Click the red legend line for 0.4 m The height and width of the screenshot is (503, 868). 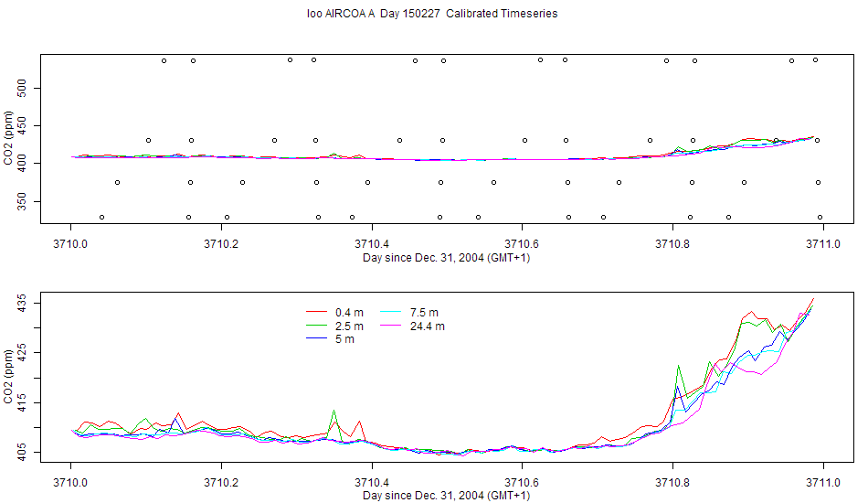tap(316, 313)
